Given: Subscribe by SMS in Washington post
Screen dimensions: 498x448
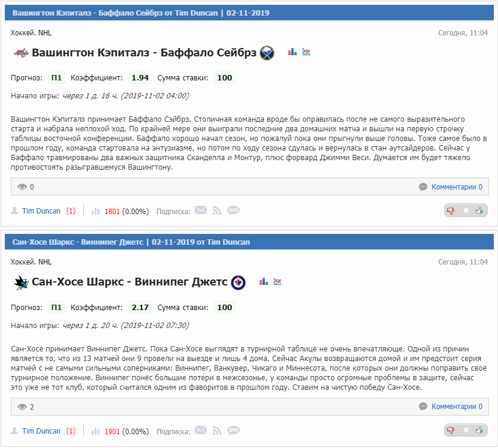Looking at the screenshot, I should (x=233, y=210).
